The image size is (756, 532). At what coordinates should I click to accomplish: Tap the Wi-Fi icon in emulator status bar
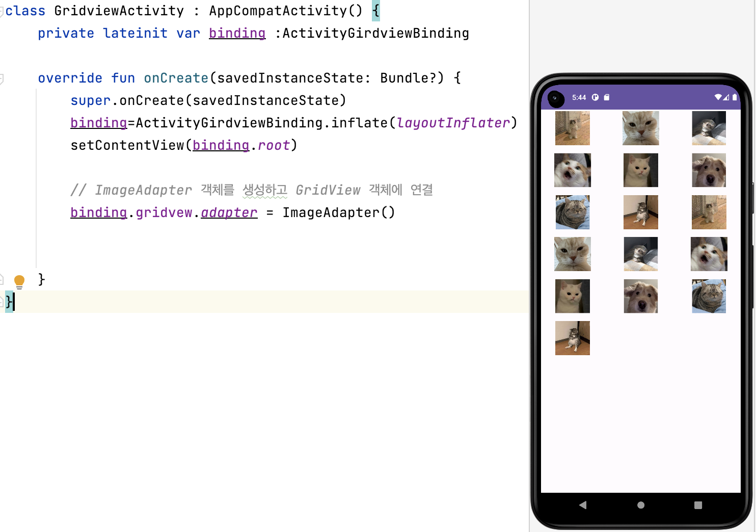click(718, 97)
